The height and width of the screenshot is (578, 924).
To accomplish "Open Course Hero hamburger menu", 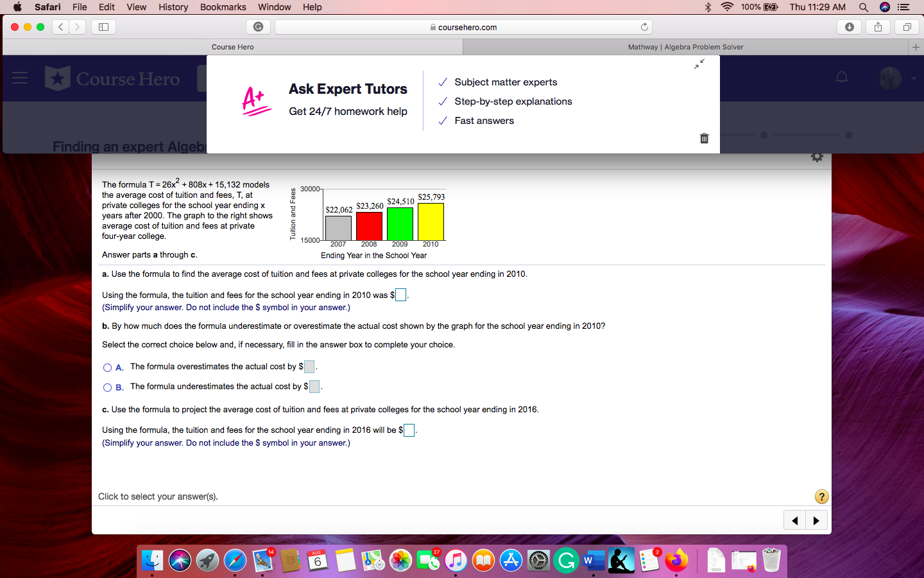I will click(x=20, y=78).
